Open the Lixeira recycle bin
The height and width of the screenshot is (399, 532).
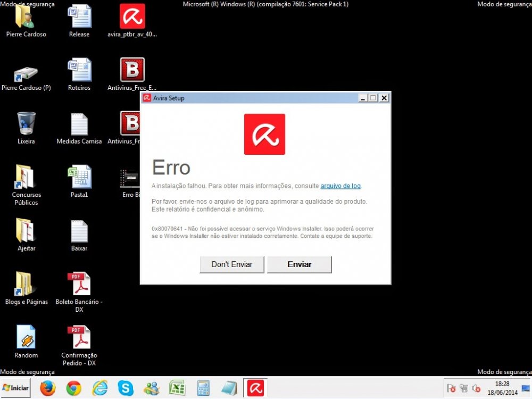26,128
